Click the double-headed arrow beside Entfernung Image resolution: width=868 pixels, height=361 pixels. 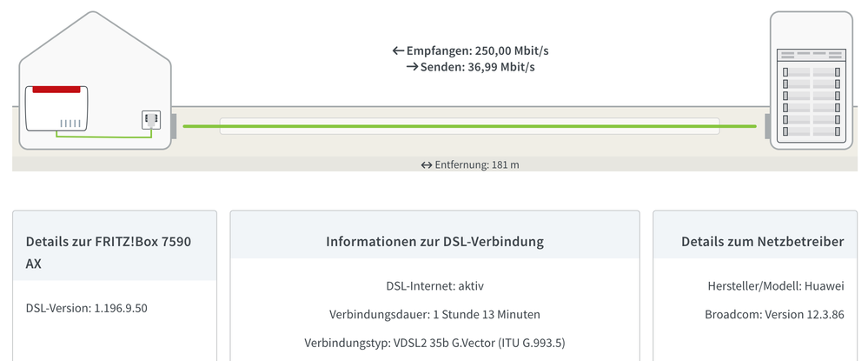(426, 164)
